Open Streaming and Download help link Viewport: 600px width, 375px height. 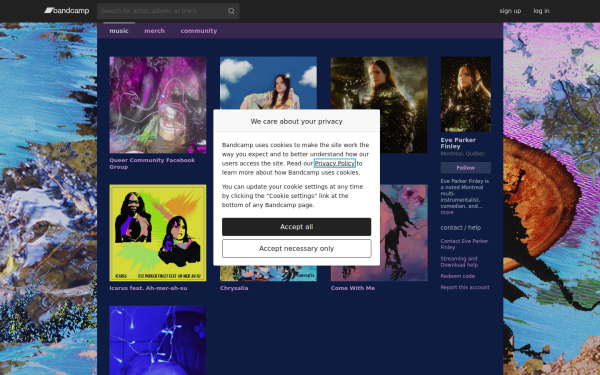pos(459,262)
